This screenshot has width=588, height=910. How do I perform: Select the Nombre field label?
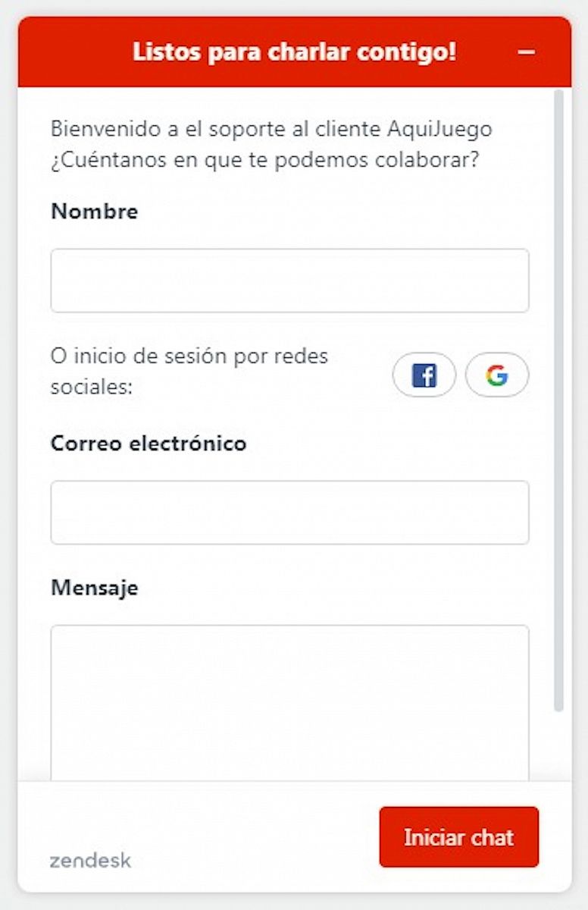tap(95, 211)
